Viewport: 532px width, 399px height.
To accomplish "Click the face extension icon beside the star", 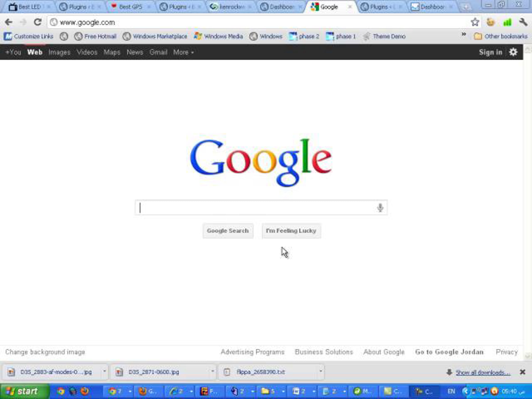I will [491, 22].
